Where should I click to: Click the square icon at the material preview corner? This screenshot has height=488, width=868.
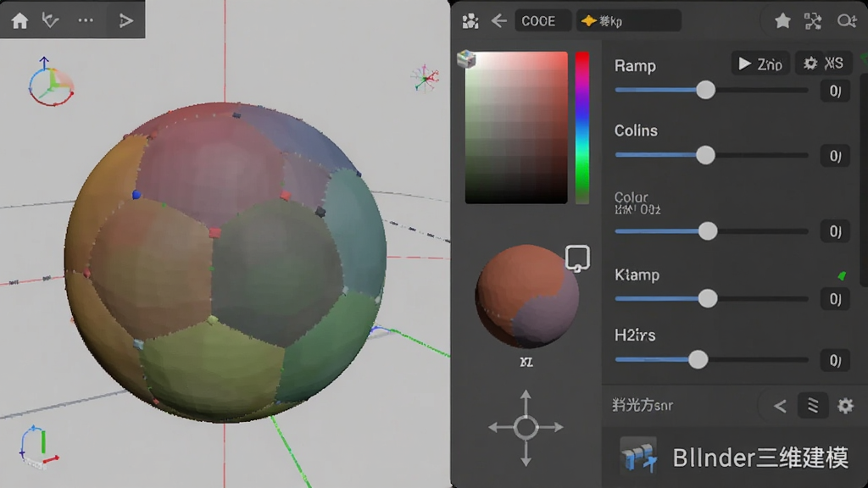click(577, 258)
